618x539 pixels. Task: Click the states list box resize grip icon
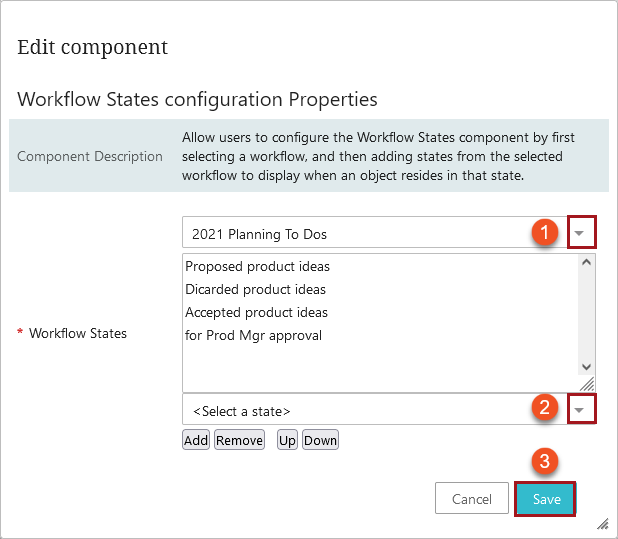(x=588, y=384)
